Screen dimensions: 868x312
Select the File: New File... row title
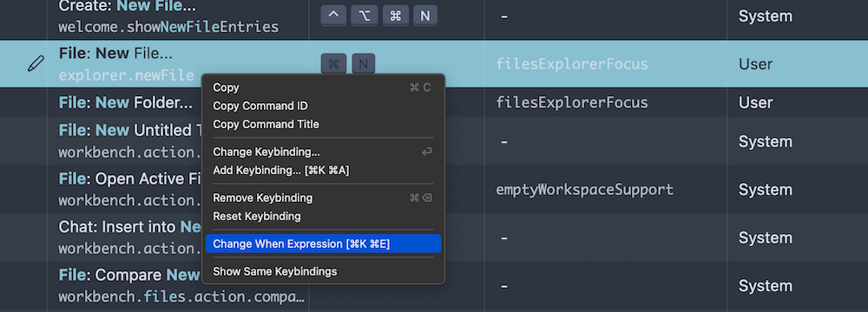click(x=115, y=54)
